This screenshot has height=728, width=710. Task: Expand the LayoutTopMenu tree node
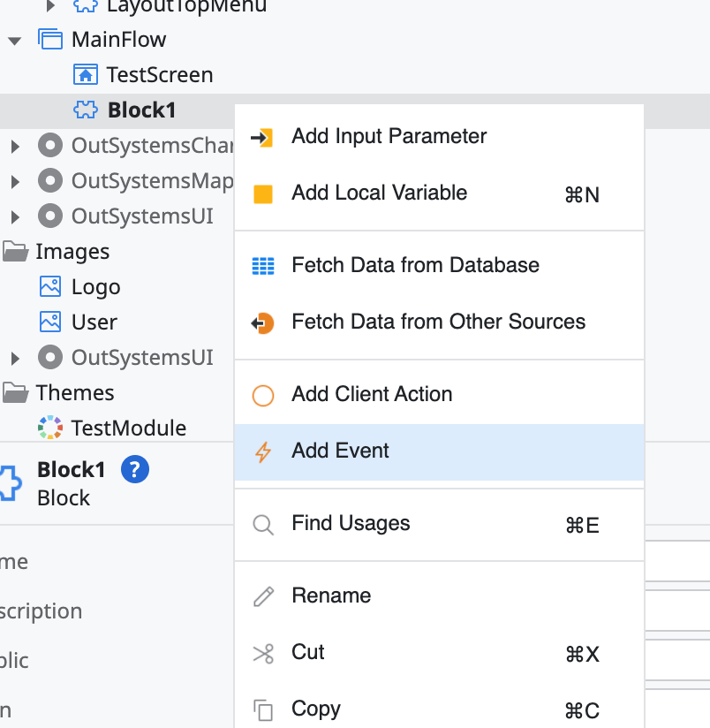pos(50,5)
